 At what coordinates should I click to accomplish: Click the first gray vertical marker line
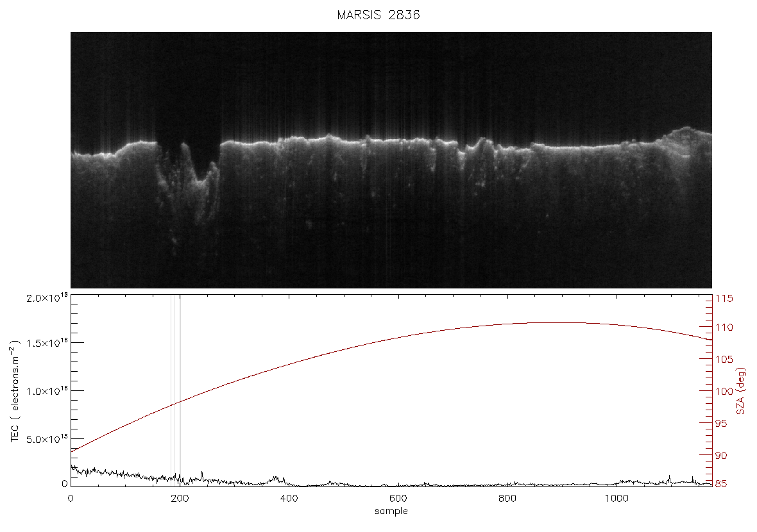coord(171,390)
